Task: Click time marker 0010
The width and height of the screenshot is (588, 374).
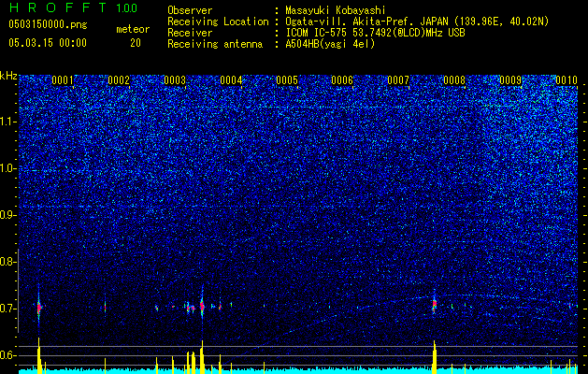Action: tap(566, 80)
